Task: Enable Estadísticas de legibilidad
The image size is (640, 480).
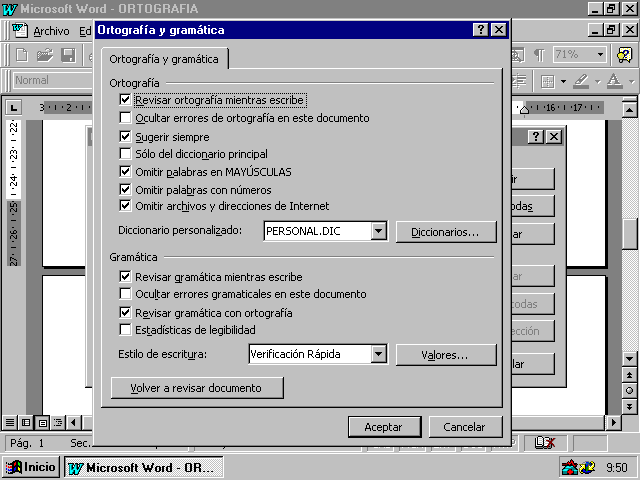Action: click(125, 329)
